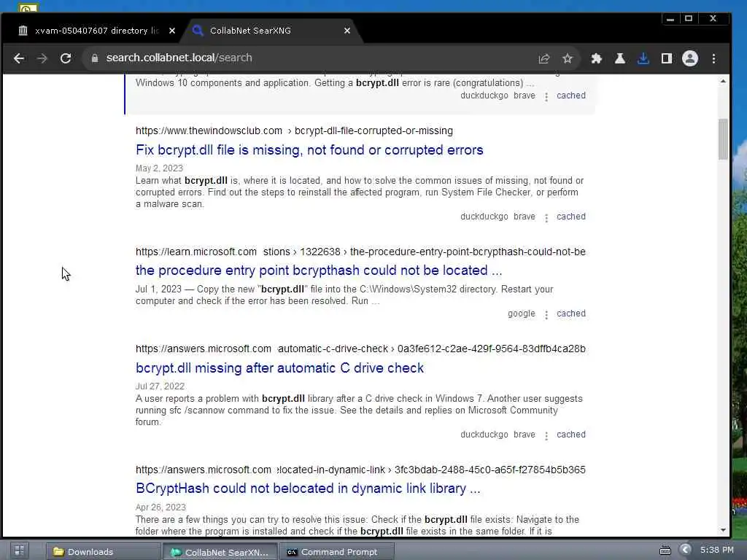The height and width of the screenshot is (560, 747).
Task: Click the learn.microsoft.com result URL
Action: pyautogui.click(x=360, y=252)
